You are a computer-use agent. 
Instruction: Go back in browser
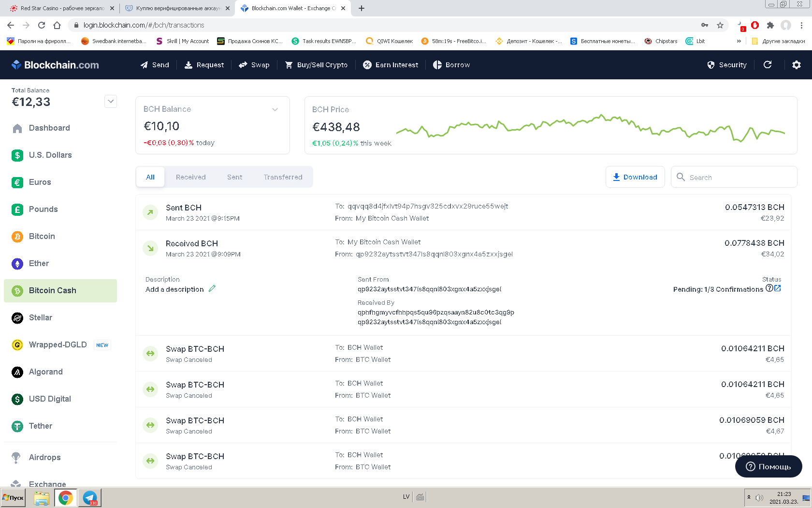tap(11, 25)
